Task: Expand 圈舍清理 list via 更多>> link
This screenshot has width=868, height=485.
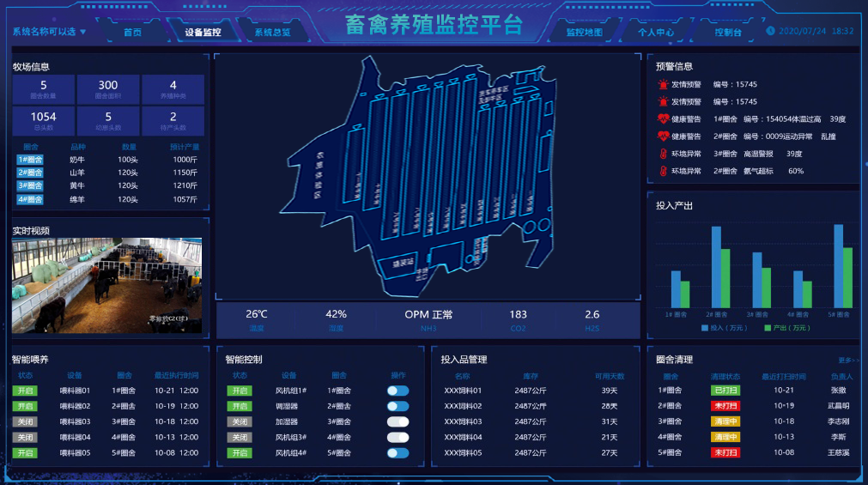Action: [846, 361]
